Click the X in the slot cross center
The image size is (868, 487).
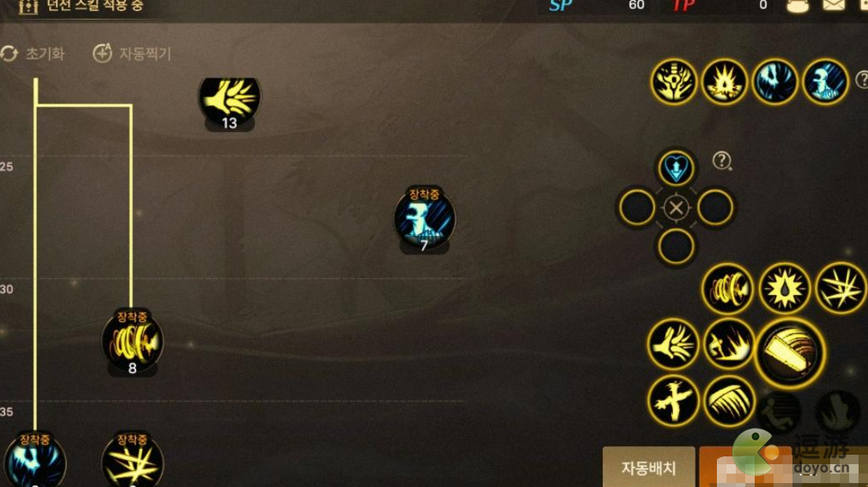click(x=676, y=208)
